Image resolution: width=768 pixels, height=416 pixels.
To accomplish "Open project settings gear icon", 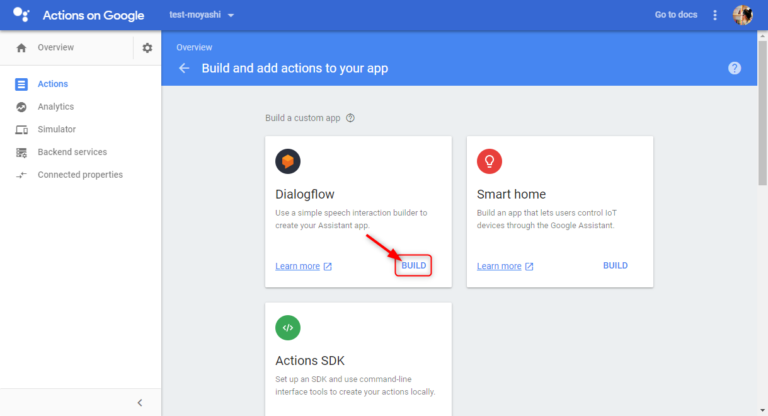I will click(x=147, y=48).
